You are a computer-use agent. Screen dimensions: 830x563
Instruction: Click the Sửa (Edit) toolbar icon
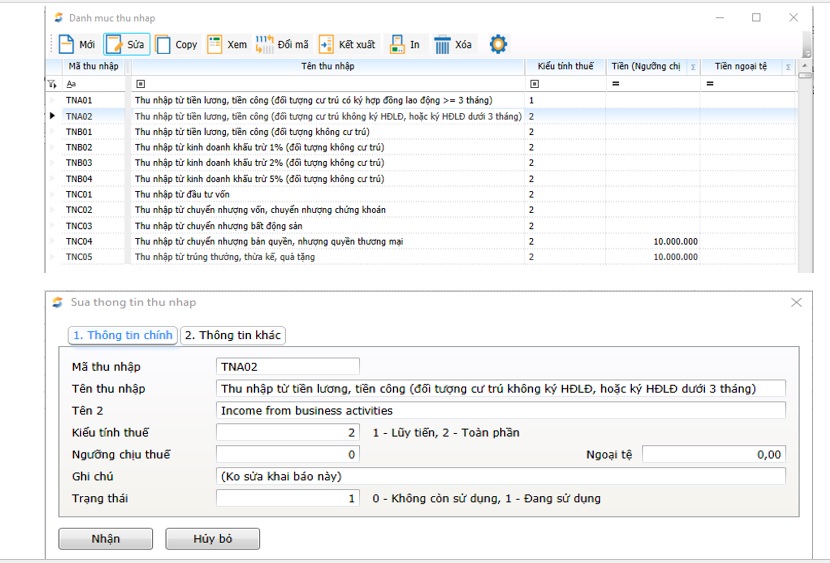click(x=114, y=44)
